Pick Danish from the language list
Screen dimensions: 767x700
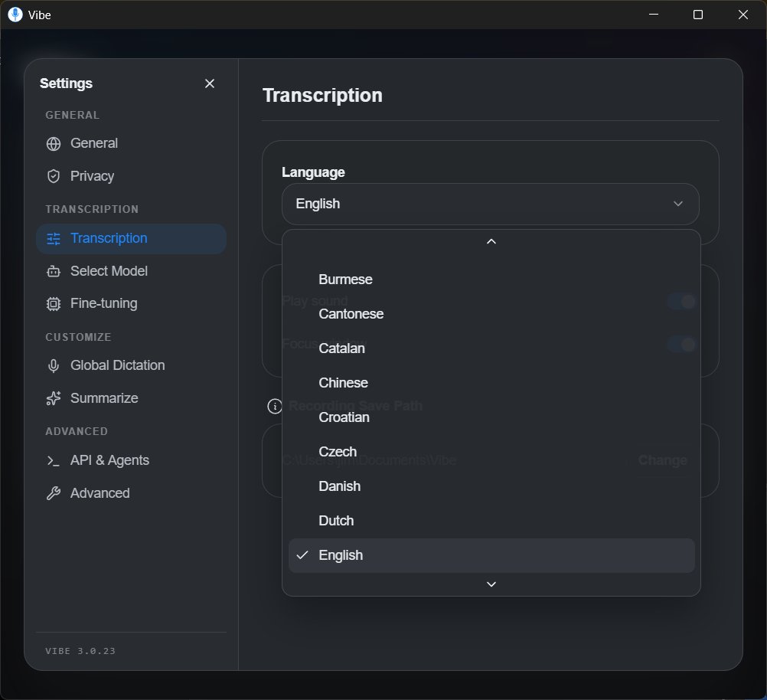tap(491, 486)
